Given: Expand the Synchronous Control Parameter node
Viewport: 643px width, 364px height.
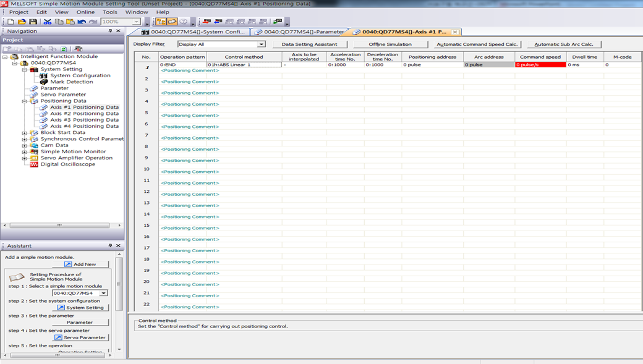Looking at the screenshot, I should pyautogui.click(x=25, y=139).
